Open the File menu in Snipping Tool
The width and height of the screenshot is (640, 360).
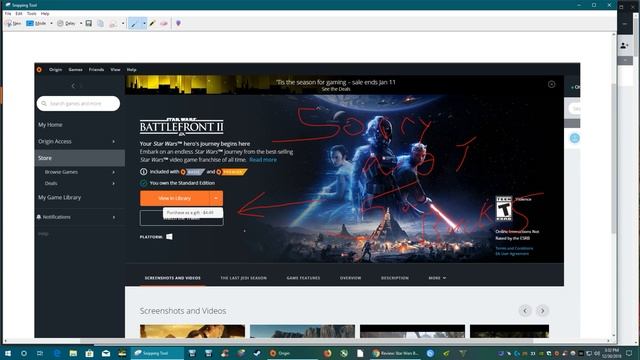point(8,13)
